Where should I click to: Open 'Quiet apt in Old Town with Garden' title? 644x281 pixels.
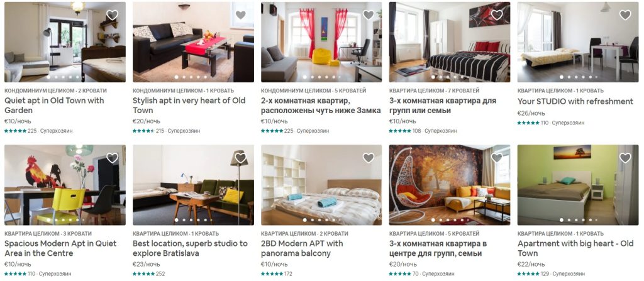click(54, 106)
